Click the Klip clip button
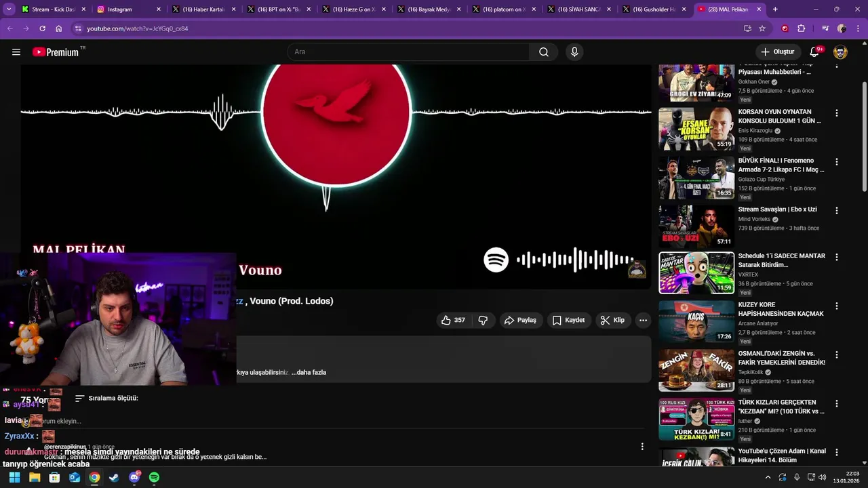This screenshot has height=488, width=868. (x=612, y=320)
